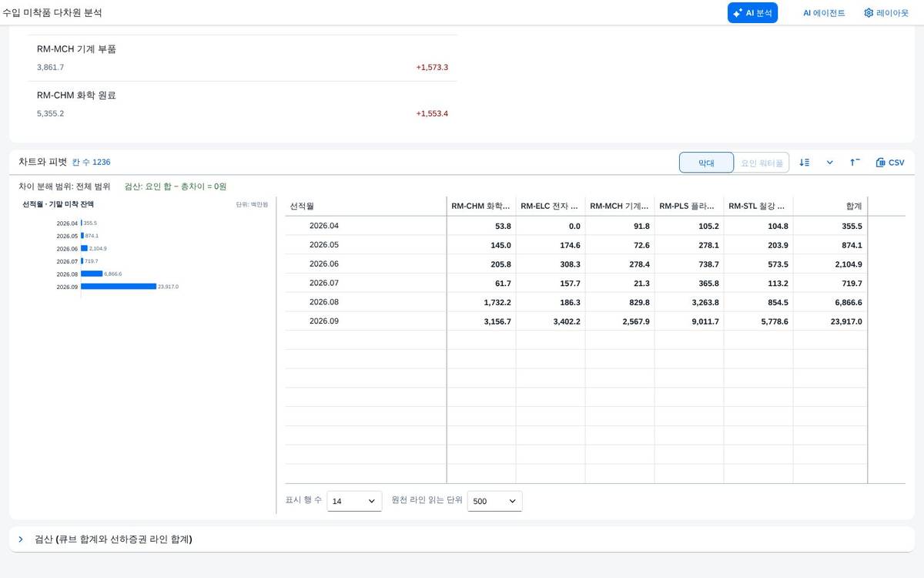Screen dimensions: 924x578
Task: Open the 원천 라인 읽는 단위 dropdown
Action: [x=494, y=501]
